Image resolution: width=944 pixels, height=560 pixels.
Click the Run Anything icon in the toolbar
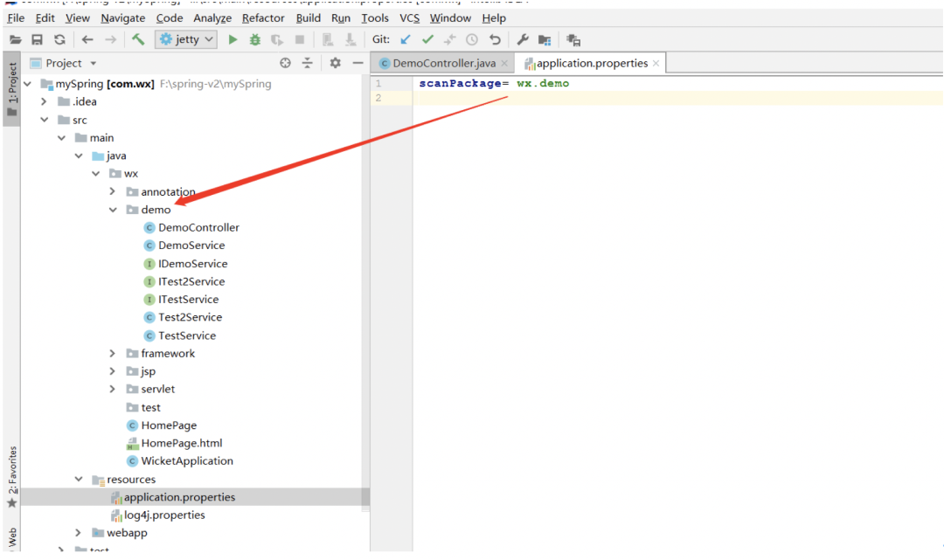pos(573,39)
